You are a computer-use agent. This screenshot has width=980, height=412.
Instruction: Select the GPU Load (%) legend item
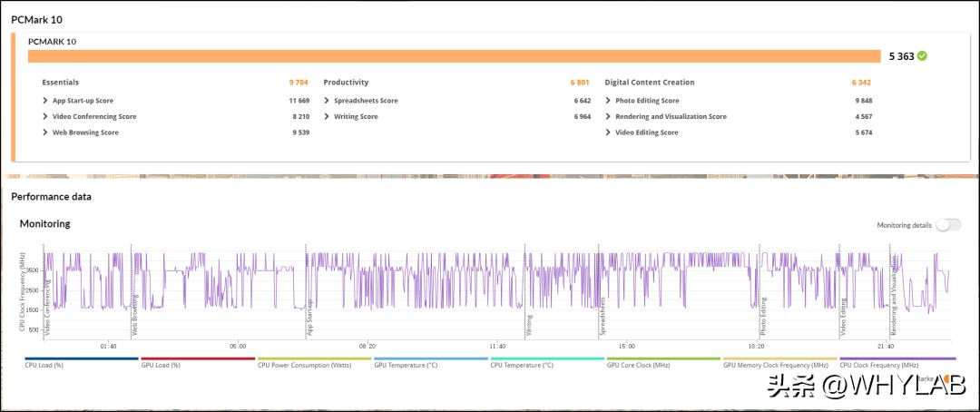tap(161, 365)
